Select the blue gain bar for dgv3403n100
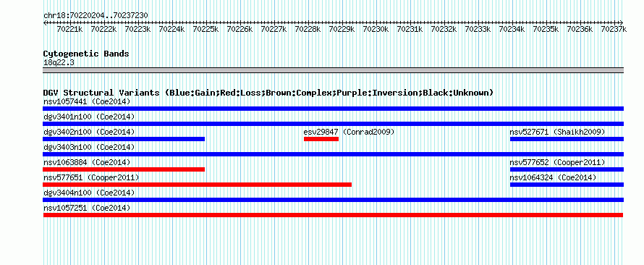 (333, 154)
